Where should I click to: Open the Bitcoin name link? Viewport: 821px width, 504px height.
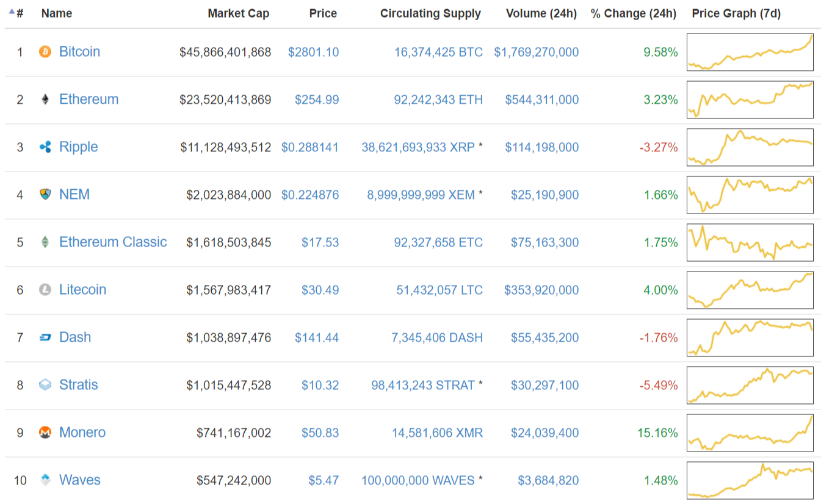[79, 52]
